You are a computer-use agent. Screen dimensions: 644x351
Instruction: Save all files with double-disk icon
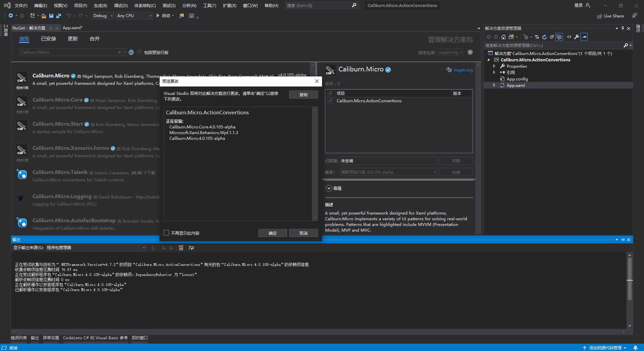coord(59,16)
